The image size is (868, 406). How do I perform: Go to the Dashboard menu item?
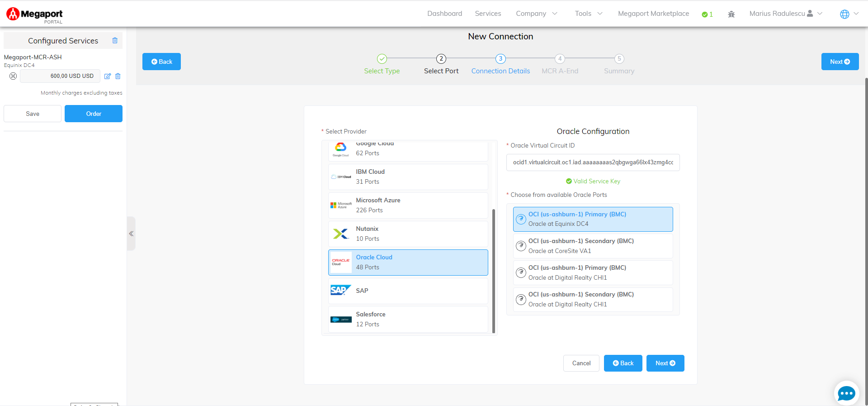point(444,14)
